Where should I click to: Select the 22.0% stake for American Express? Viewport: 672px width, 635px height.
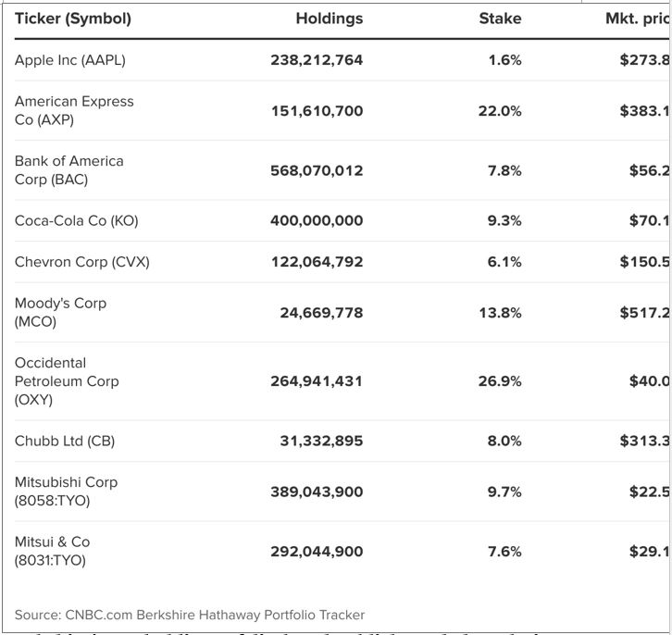point(500,111)
